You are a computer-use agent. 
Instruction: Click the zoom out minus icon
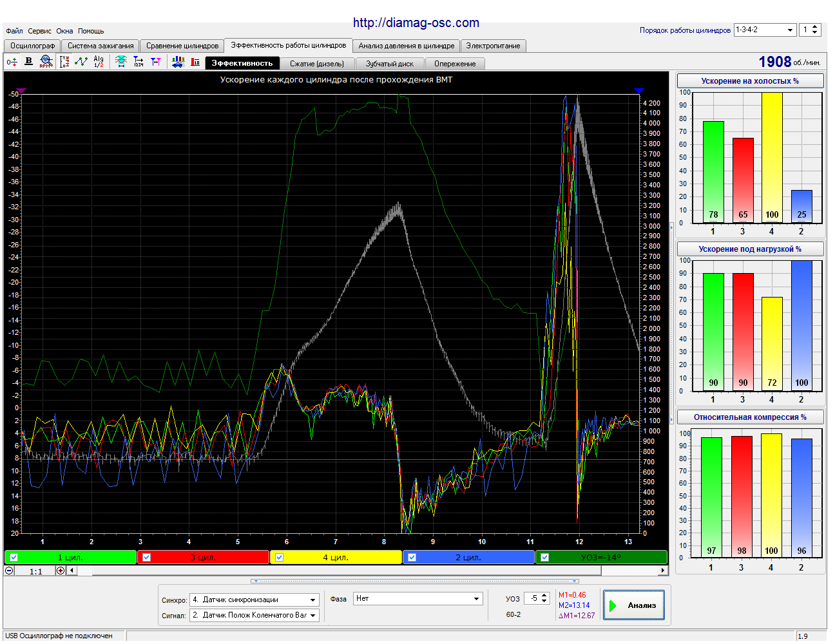coord(9,571)
